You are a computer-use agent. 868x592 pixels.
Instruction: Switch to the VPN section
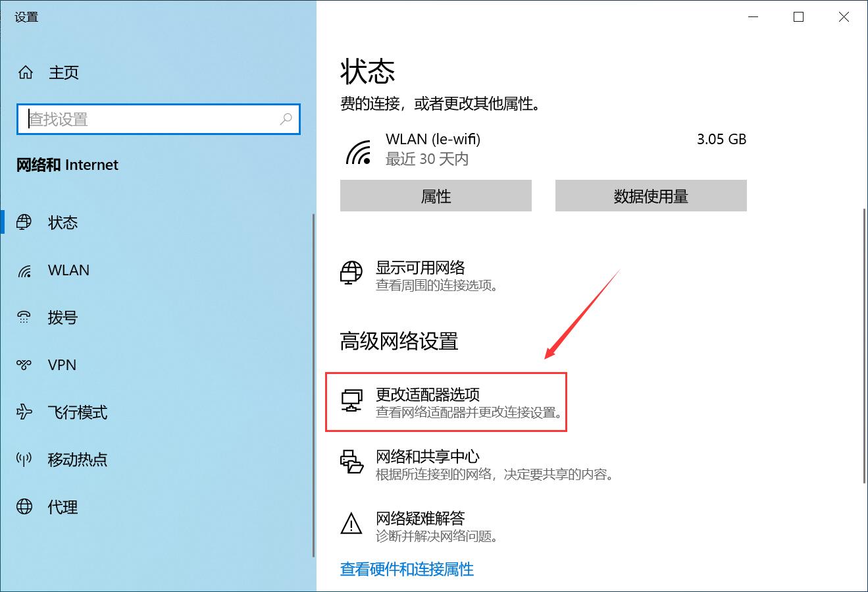[x=62, y=365]
